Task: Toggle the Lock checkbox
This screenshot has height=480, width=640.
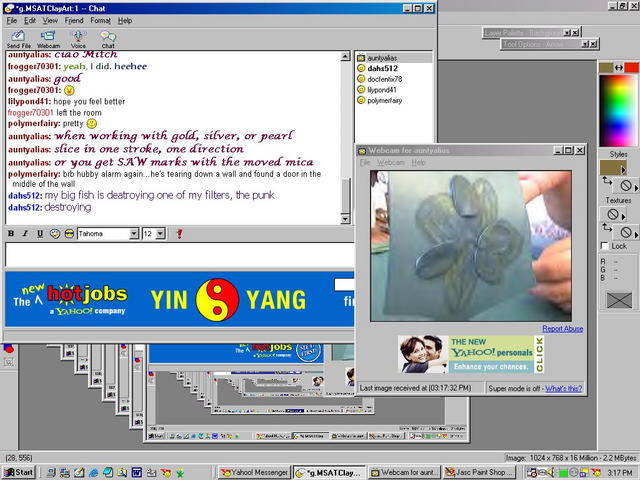Action: (605, 246)
